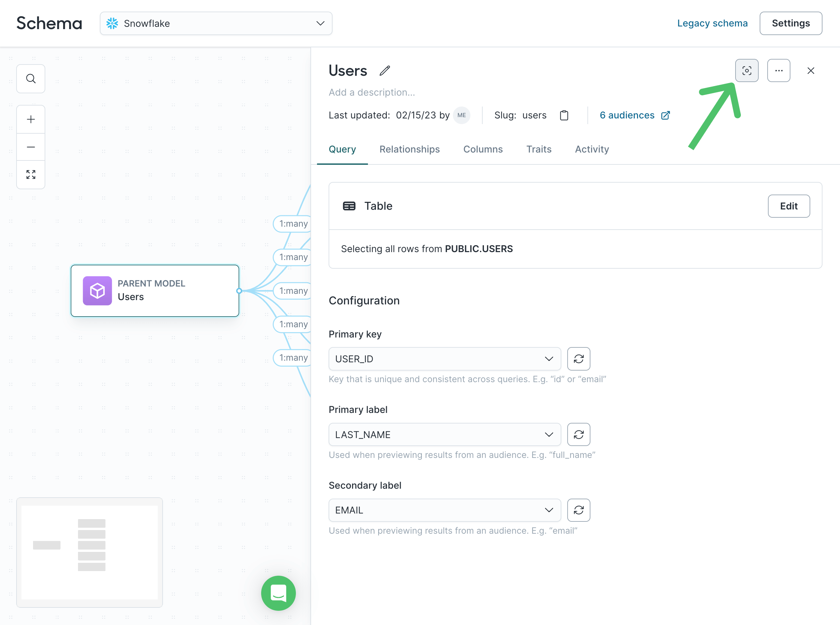Viewport: 840px width, 625px height.
Task: Click the canvas search magnifier icon
Action: click(31, 79)
